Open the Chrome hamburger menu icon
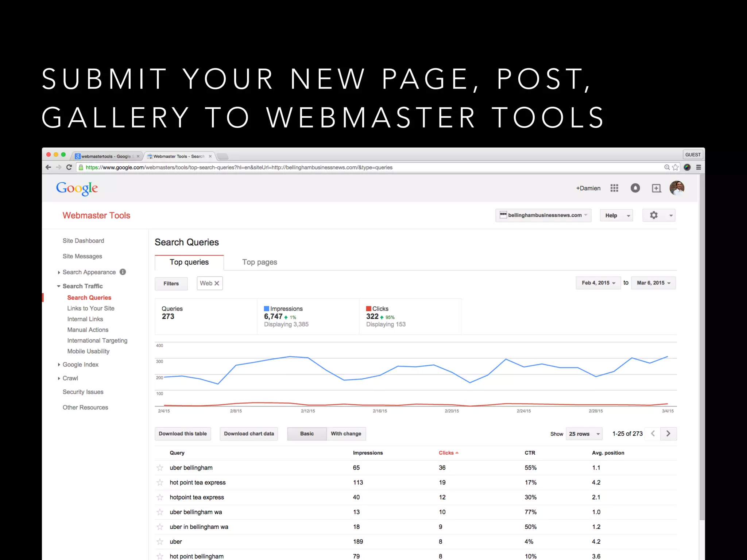 click(x=698, y=167)
